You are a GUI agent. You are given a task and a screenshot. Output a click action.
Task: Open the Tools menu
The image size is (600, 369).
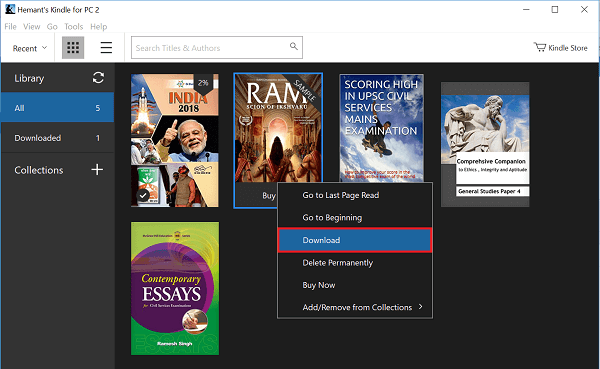pos(73,26)
